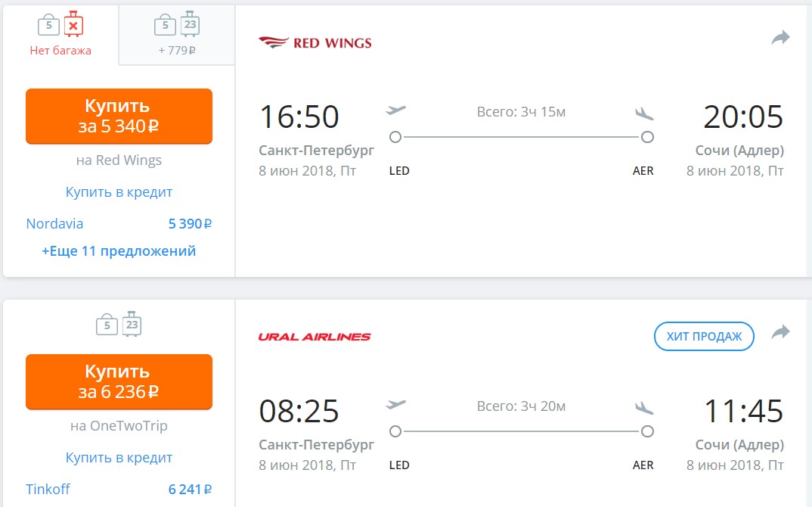Screen dimensions: 812x507
Task: Open 'Купить в кредит' for the Red Wings flight
Action: coord(119,191)
